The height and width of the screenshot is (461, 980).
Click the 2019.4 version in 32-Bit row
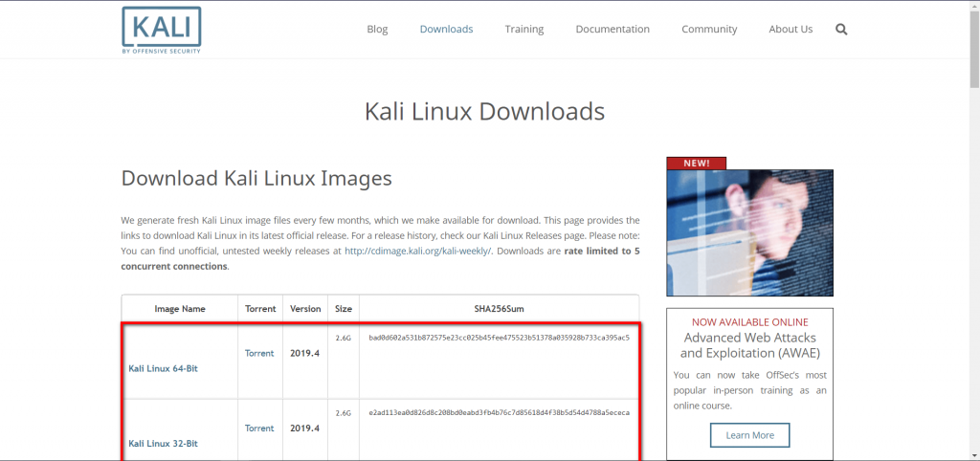point(305,428)
